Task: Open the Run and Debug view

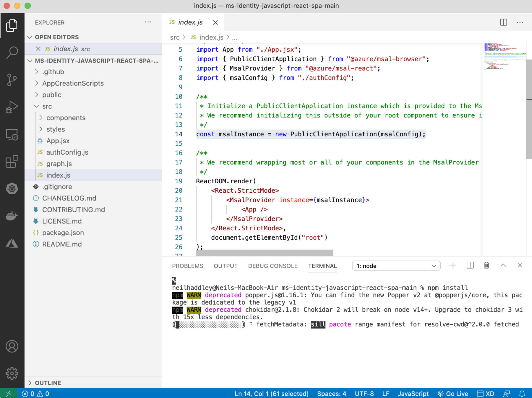Action: pos(12,107)
